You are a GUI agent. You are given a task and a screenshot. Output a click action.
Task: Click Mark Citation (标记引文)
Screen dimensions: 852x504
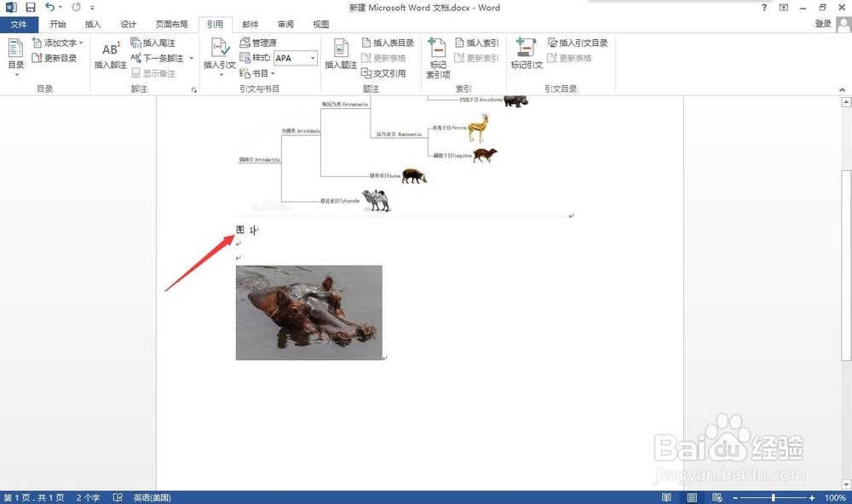(527, 54)
